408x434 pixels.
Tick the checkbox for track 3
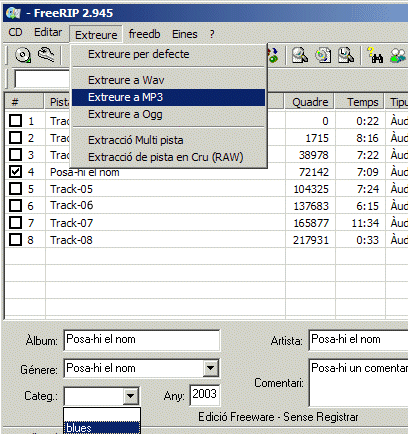pos(15,155)
